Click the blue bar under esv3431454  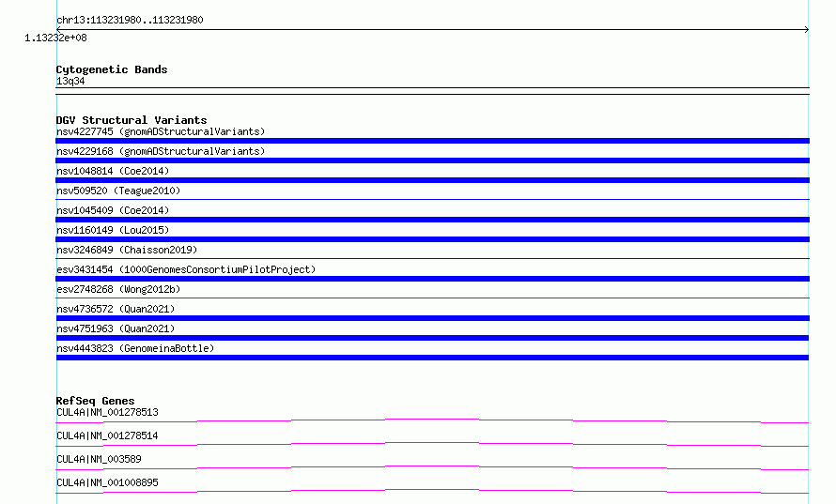pyautogui.click(x=432, y=279)
